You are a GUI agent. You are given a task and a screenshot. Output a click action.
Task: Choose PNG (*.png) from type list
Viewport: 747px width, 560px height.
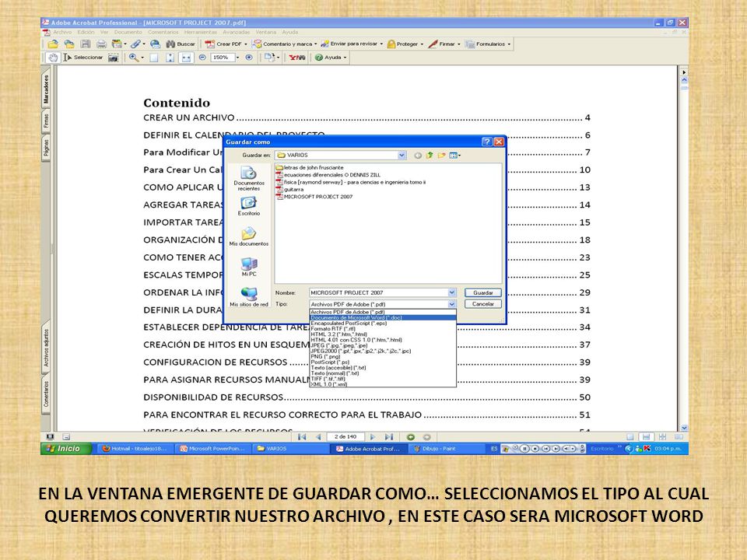tap(383, 357)
